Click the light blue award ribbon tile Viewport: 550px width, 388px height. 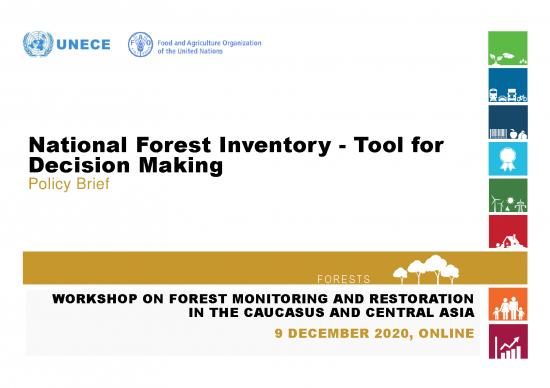[508, 159]
